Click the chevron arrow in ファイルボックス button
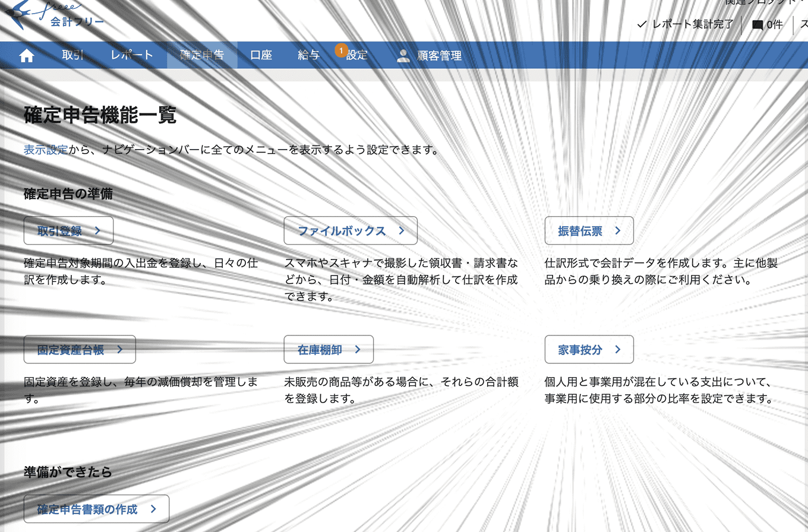Viewport: 808px width, 532px height. tap(402, 231)
